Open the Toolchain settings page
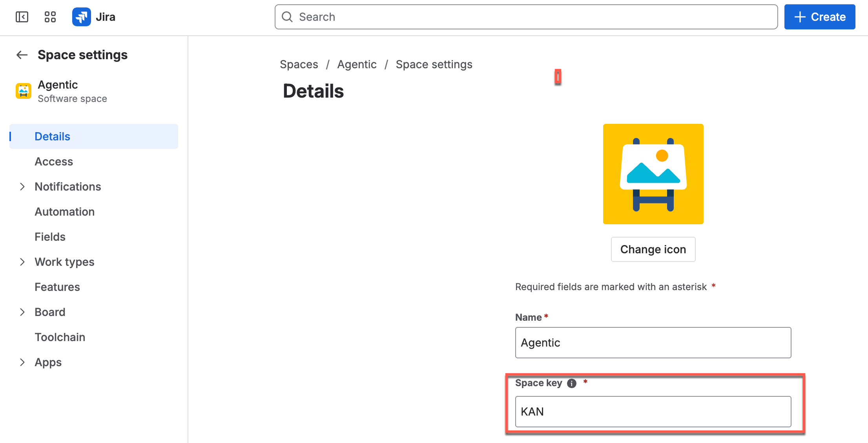 pyautogui.click(x=94, y=337)
